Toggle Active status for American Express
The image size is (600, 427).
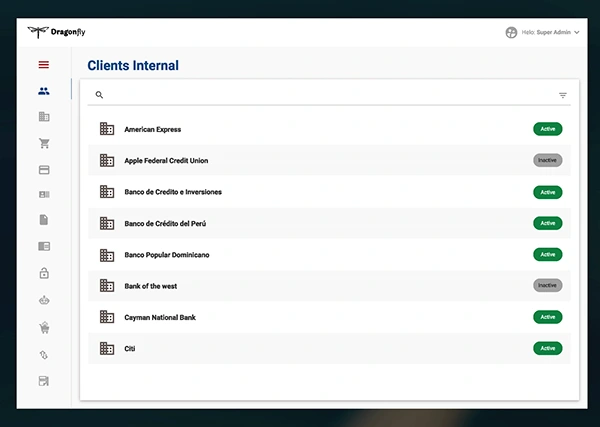[x=548, y=129]
